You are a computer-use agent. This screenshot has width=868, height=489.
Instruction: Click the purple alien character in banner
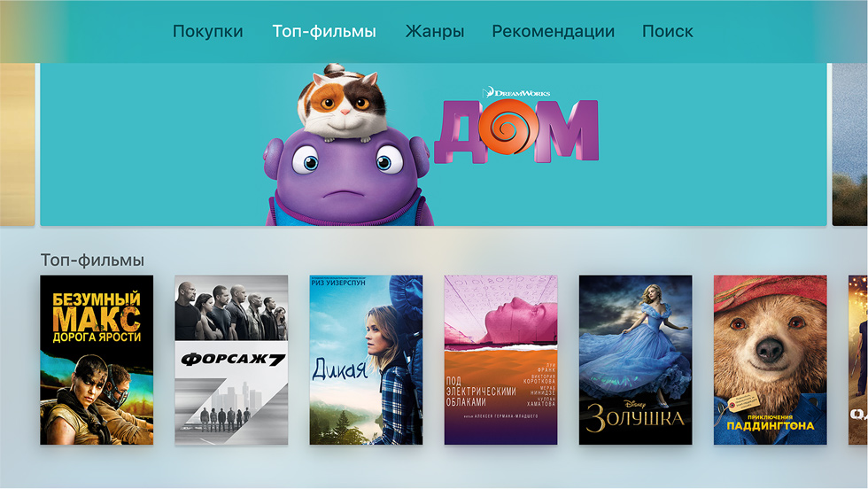(x=347, y=177)
